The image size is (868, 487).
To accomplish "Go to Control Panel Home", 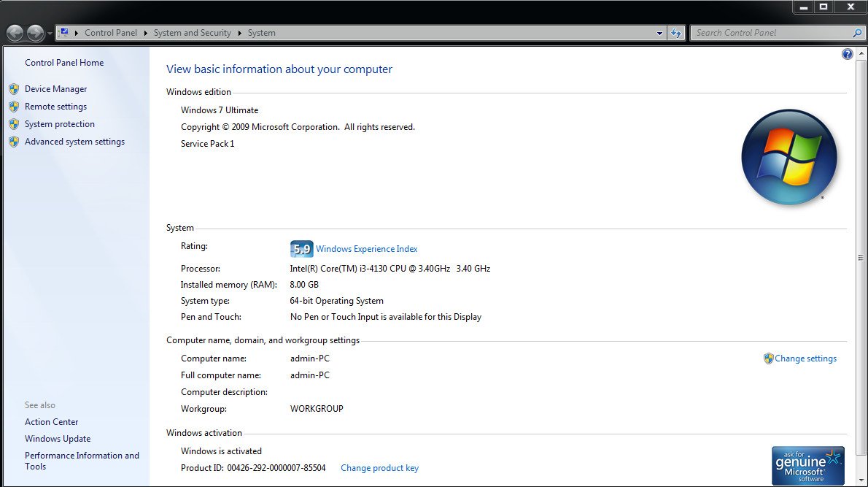I will [64, 63].
